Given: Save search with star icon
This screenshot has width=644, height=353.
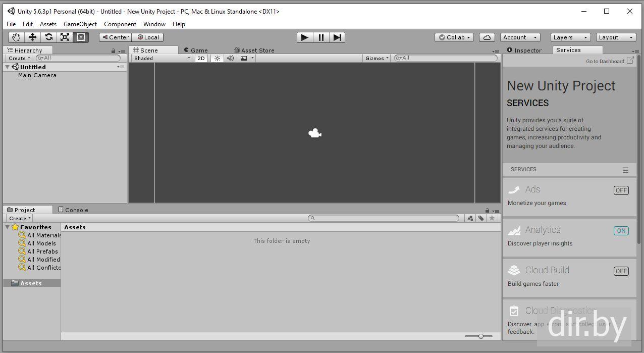Looking at the screenshot, I should (x=492, y=218).
